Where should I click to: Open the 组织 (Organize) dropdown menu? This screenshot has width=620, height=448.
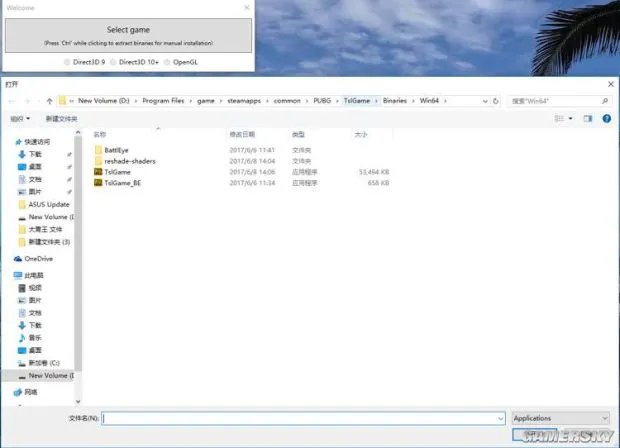(x=18, y=118)
